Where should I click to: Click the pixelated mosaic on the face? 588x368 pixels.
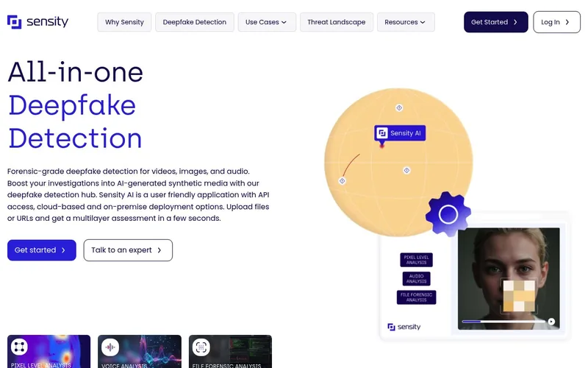tap(519, 296)
